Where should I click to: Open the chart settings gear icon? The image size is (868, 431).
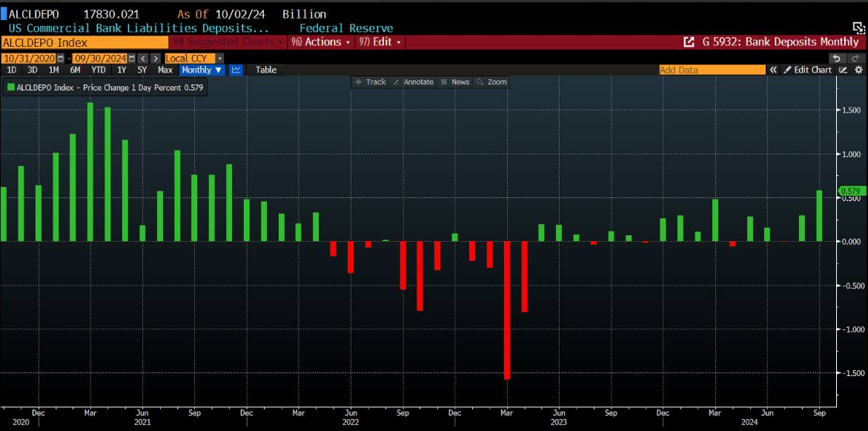tap(859, 70)
